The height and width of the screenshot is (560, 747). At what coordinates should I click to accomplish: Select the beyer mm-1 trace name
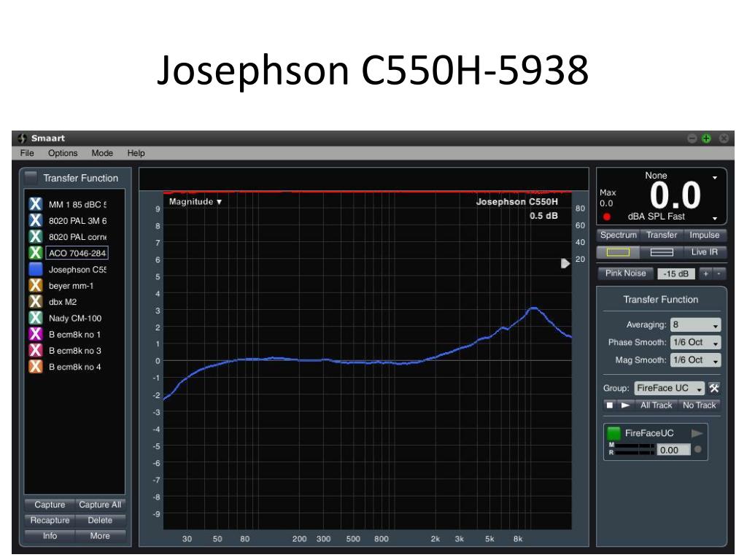tap(71, 286)
